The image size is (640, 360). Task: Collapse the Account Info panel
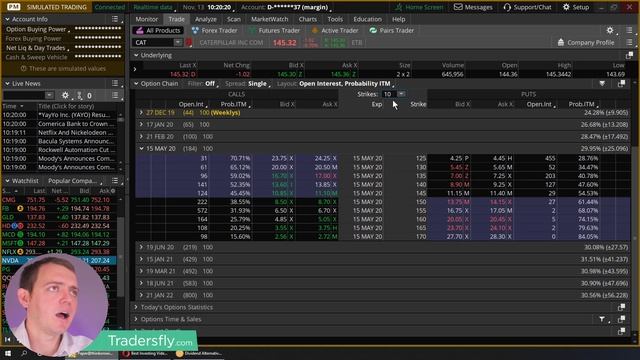coord(7,19)
